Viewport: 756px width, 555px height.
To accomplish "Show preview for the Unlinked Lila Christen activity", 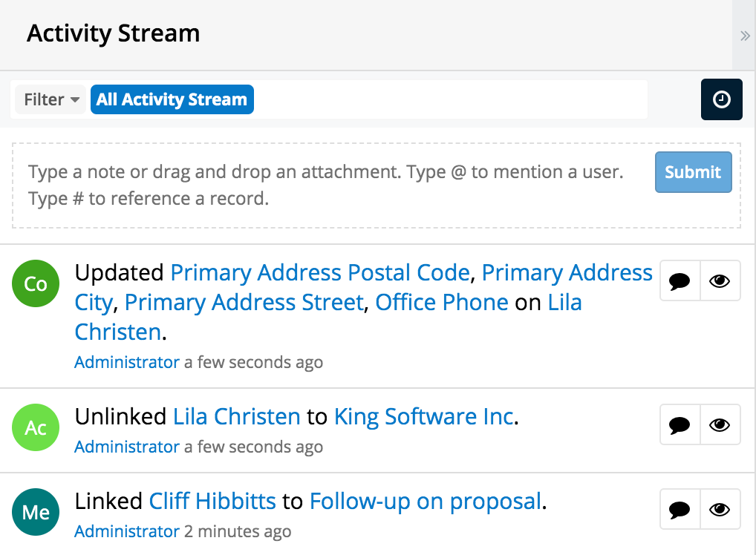I will coord(720,424).
